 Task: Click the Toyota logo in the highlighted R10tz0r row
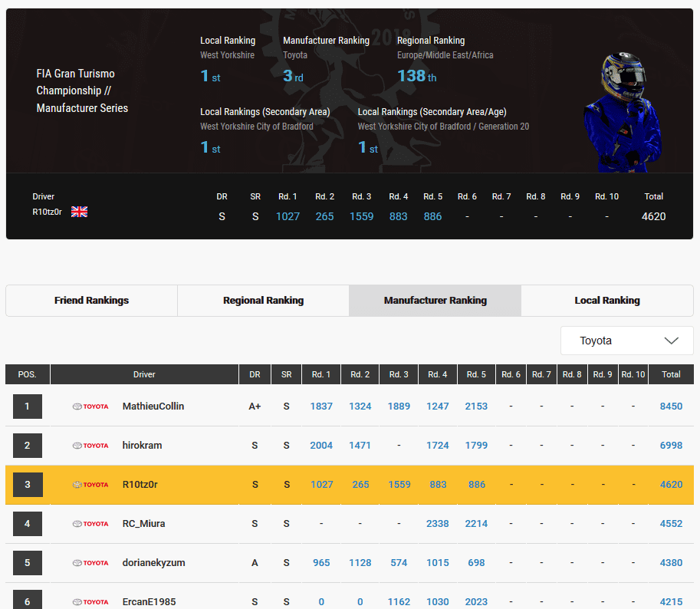90,485
